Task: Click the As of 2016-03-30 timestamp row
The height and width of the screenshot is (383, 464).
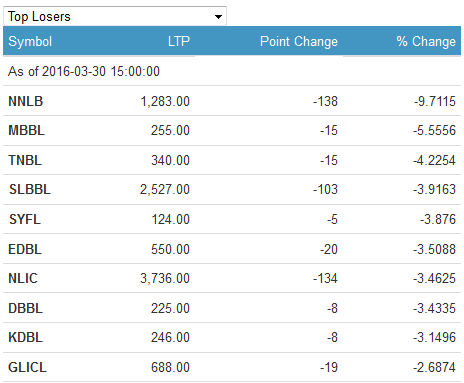Action: point(232,71)
